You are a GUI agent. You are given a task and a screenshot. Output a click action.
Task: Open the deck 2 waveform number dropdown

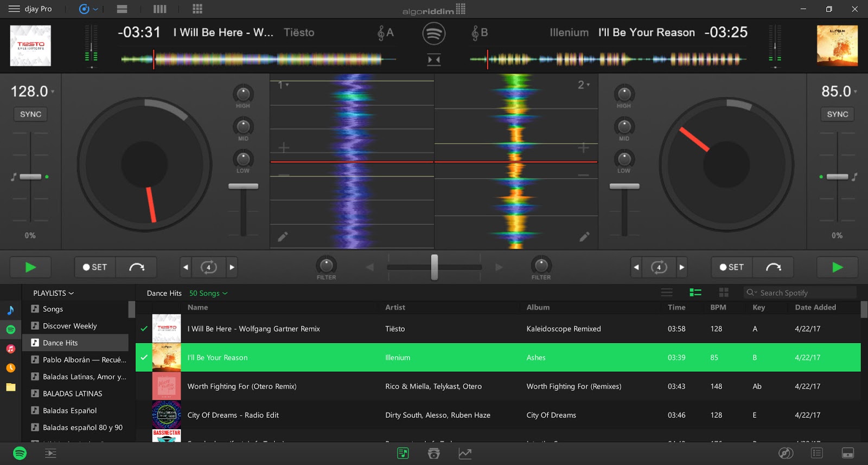coord(584,85)
